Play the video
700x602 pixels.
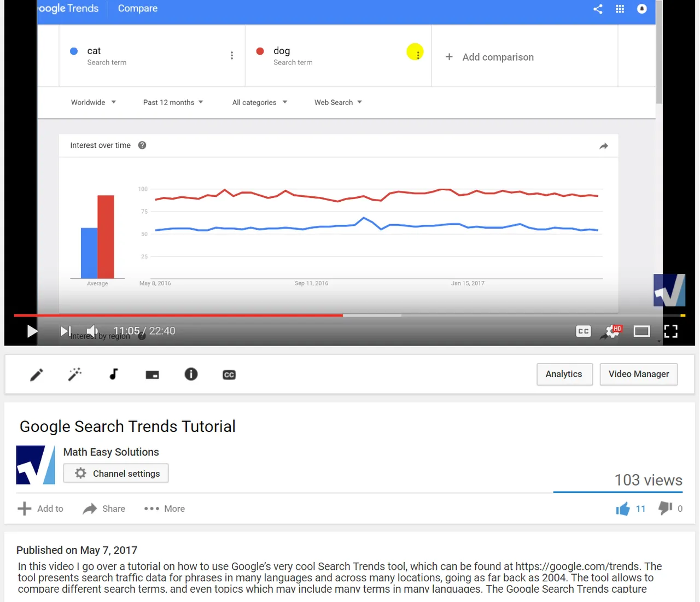[32, 331]
